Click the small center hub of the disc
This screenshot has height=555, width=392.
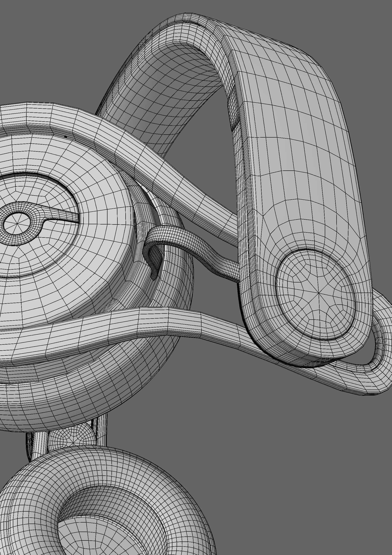tap(17, 223)
